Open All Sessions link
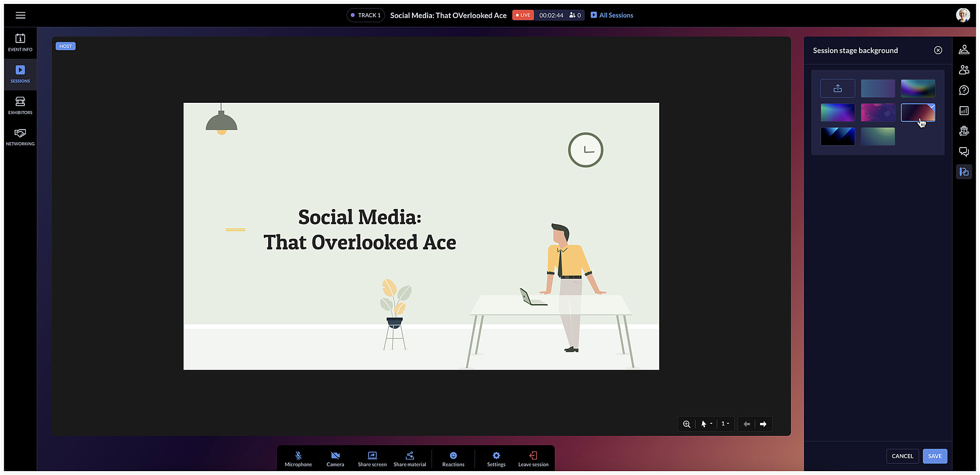The image size is (980, 475). 612,15
